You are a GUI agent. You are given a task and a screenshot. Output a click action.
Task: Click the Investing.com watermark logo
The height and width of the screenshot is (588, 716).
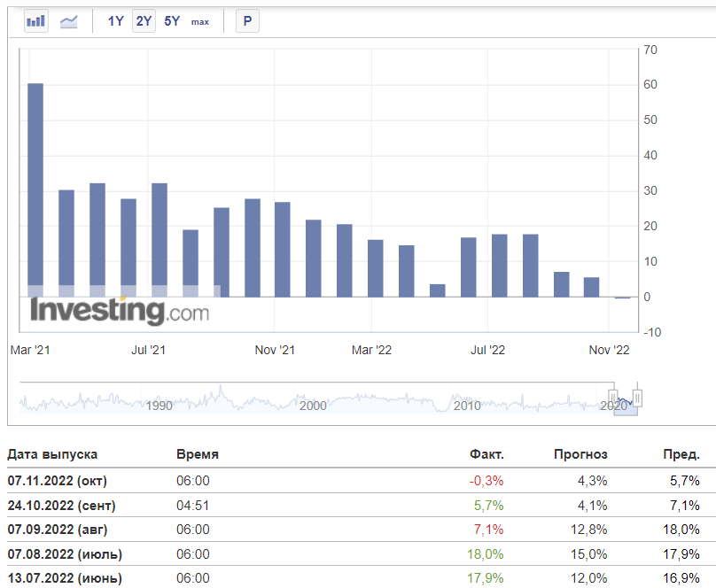120,311
